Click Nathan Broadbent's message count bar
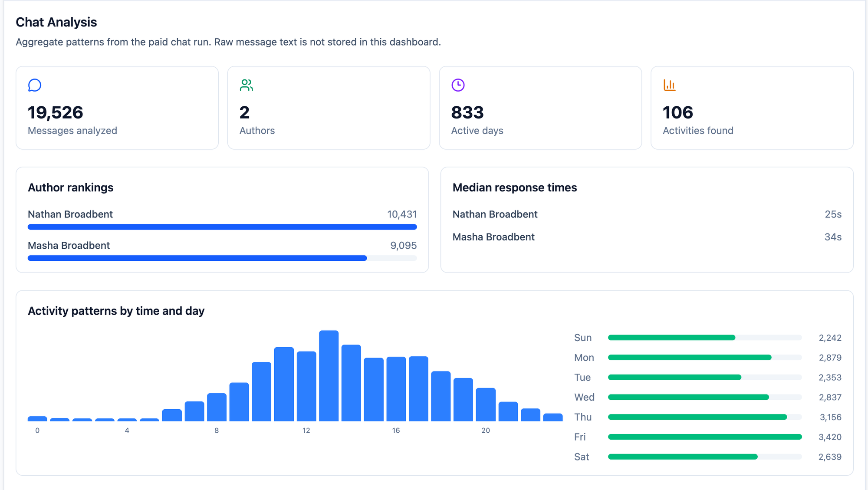 click(222, 227)
